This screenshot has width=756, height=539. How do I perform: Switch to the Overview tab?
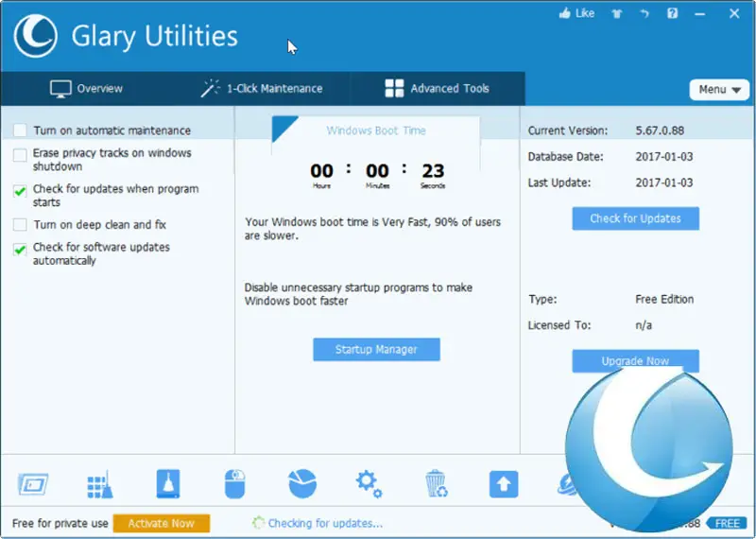pyautogui.click(x=86, y=89)
